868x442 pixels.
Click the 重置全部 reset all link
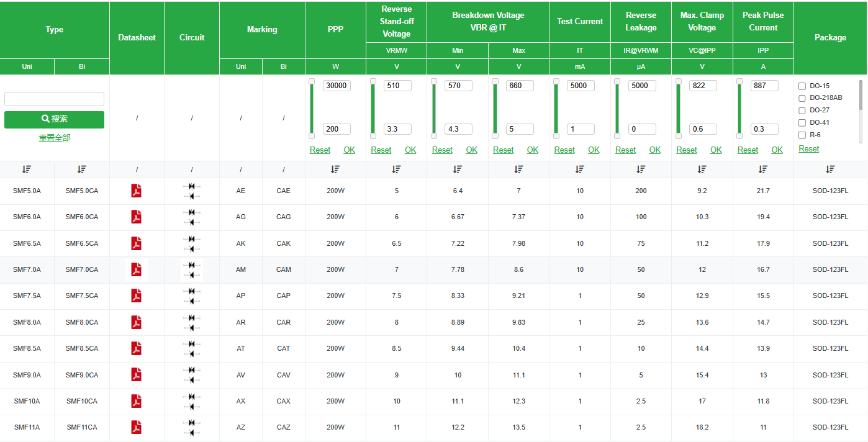54,138
